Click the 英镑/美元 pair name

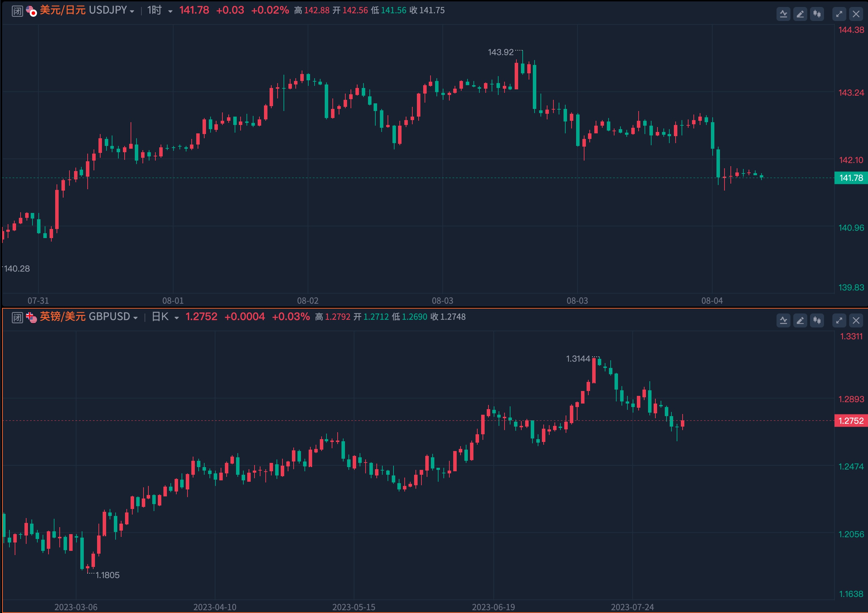[x=63, y=317]
